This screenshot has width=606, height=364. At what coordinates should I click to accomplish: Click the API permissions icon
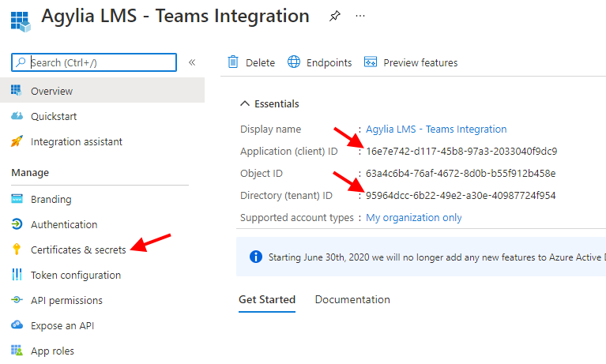tap(17, 299)
